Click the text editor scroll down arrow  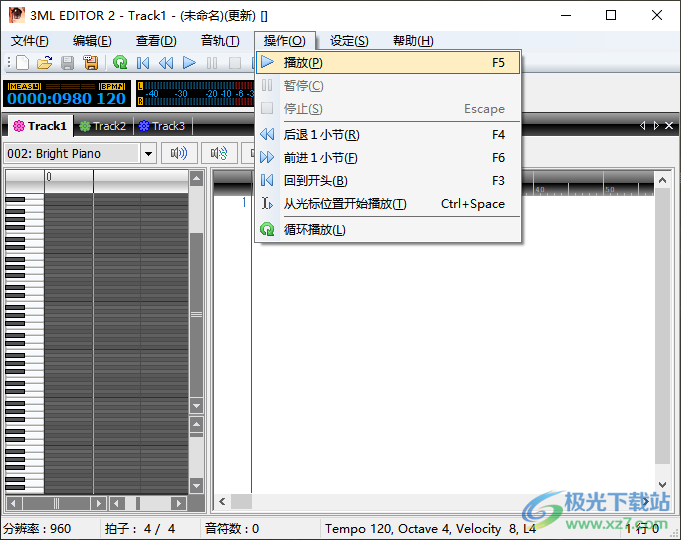[x=662, y=485]
